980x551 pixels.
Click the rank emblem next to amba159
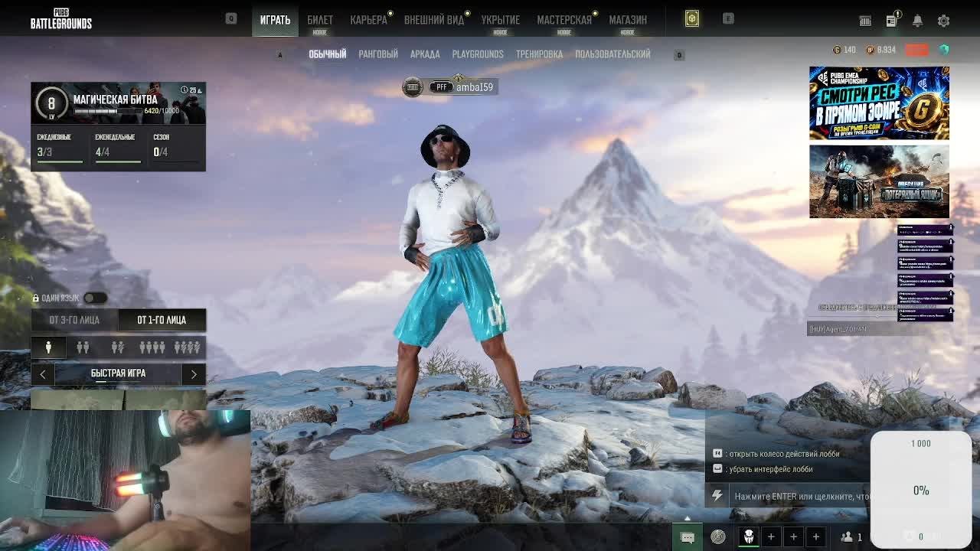point(413,87)
